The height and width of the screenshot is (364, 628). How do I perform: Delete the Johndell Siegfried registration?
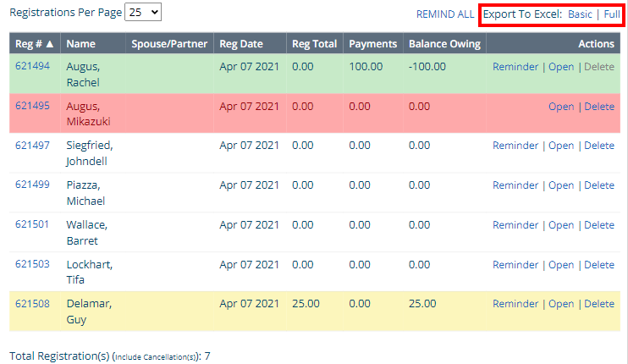pyautogui.click(x=599, y=146)
